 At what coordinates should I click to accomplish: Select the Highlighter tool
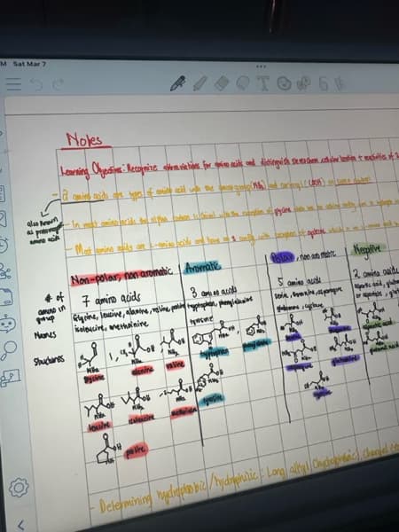(199, 83)
